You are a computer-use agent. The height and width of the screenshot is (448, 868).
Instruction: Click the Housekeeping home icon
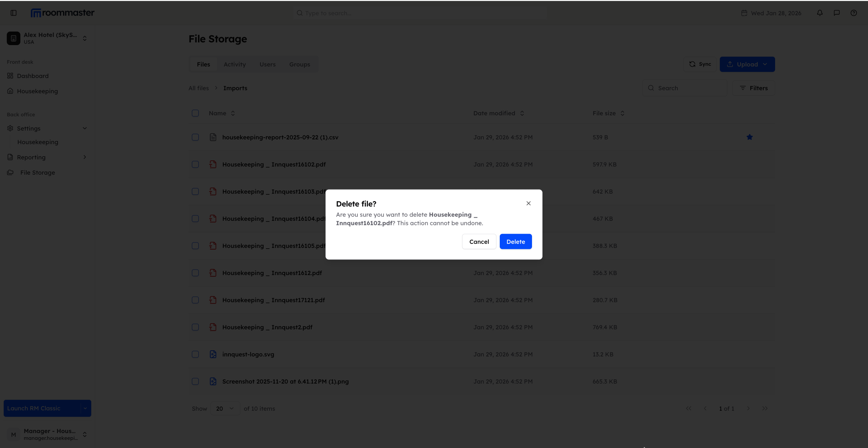(x=10, y=91)
